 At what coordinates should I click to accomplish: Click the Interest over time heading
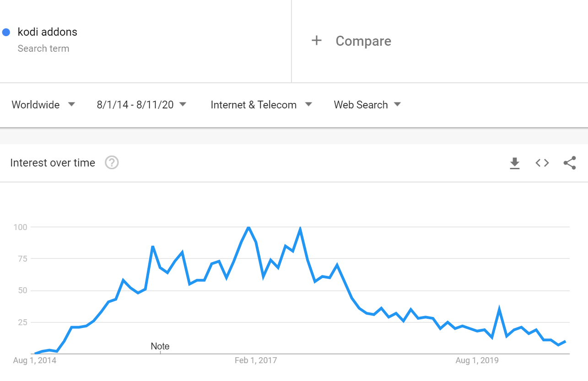53,163
